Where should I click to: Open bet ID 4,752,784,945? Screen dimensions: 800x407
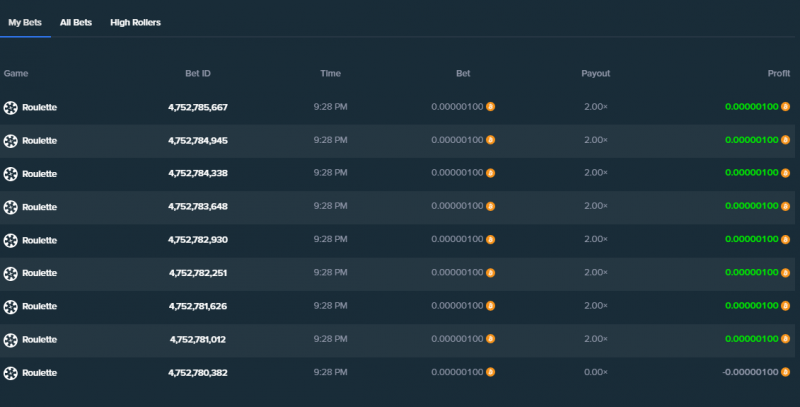click(198, 140)
